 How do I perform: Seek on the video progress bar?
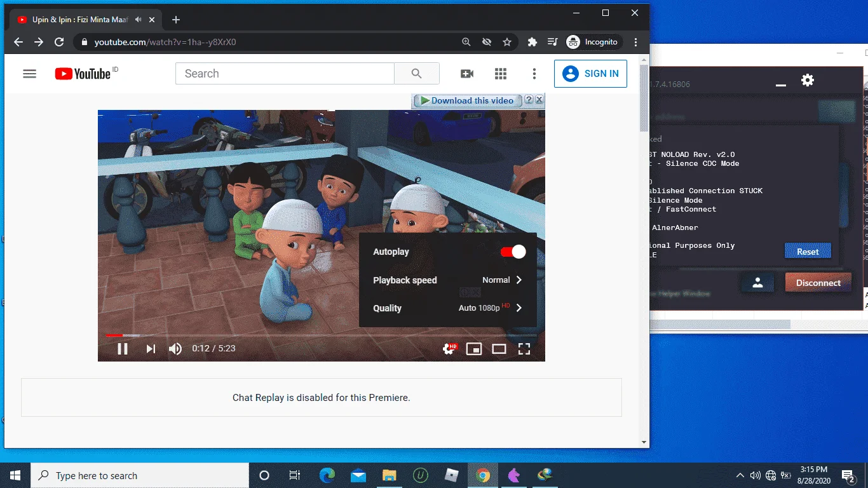pyautogui.click(x=322, y=335)
